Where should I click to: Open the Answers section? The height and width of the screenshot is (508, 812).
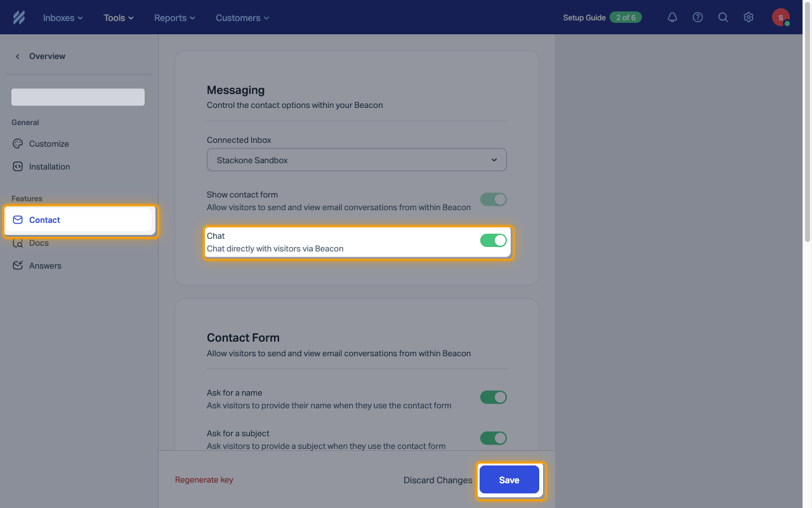[x=79, y=265]
